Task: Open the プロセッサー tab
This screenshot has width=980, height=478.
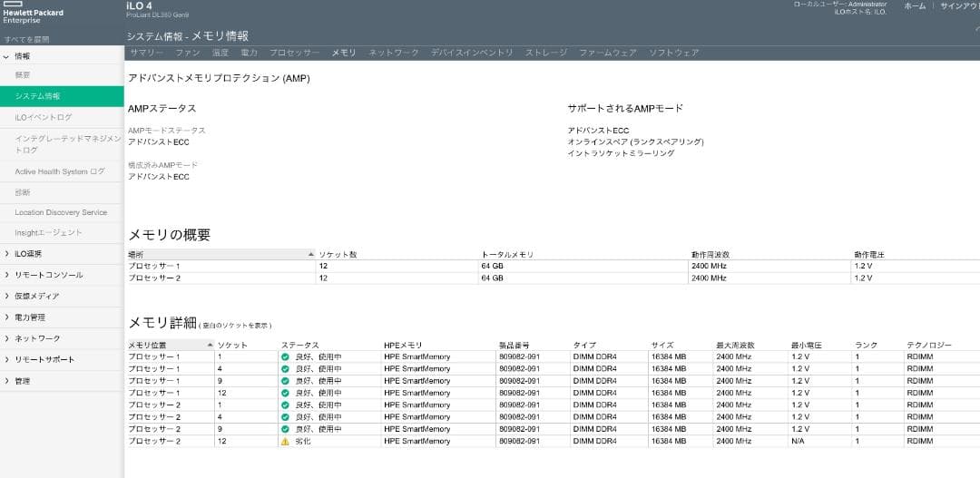Action: click(294, 53)
